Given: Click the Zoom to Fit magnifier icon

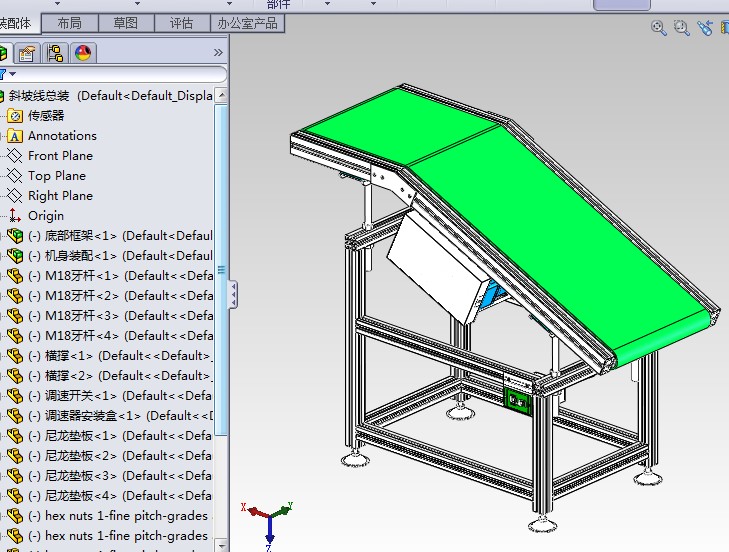Looking at the screenshot, I should 658,28.
